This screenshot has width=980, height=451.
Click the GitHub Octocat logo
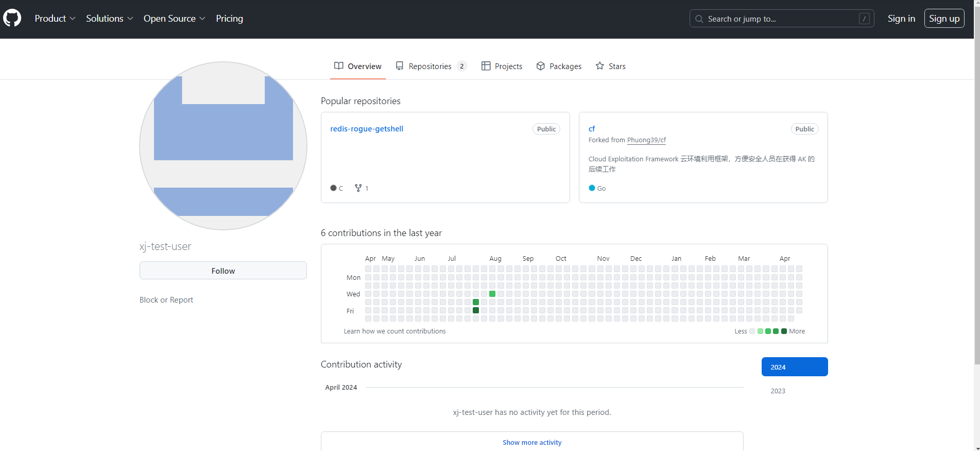click(x=12, y=18)
